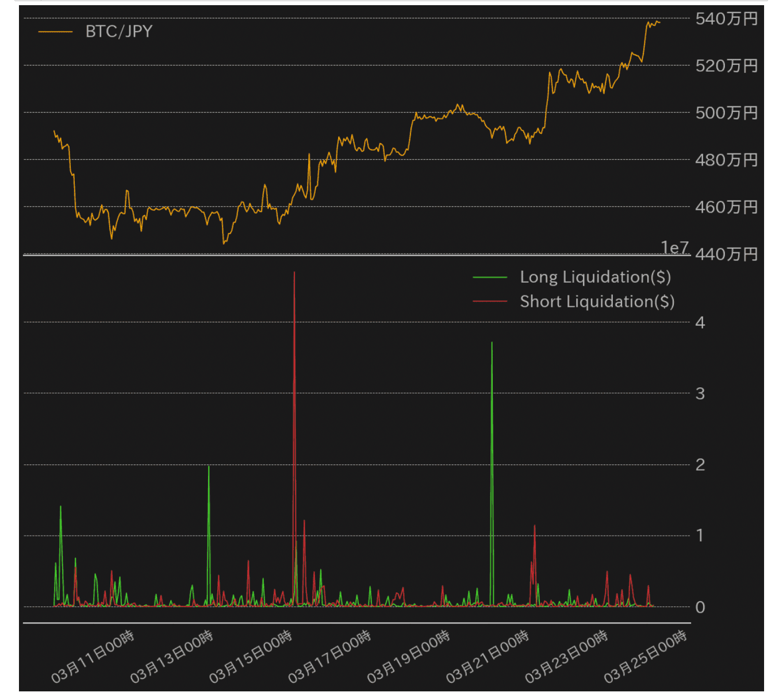This screenshot has height=700, width=775.
Task: Click the orange BTC/JPY legend line
Action: click(55, 32)
